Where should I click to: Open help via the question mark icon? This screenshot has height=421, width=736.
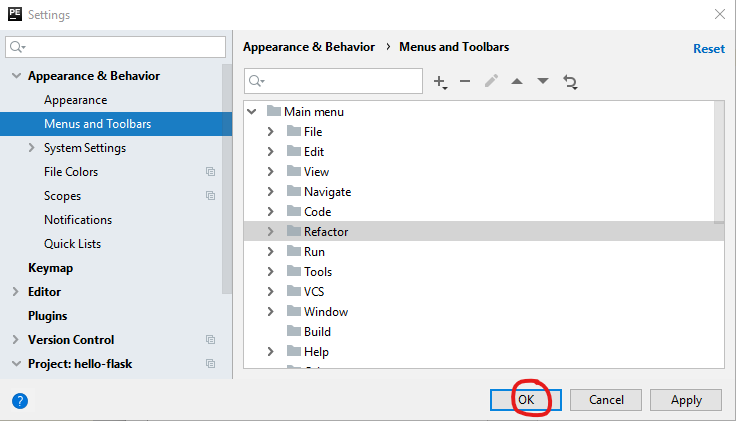click(20, 401)
